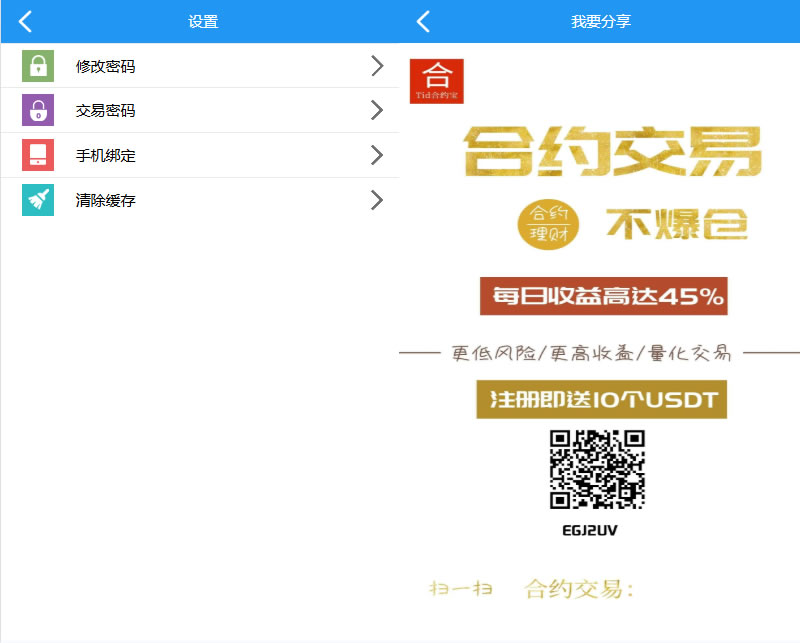Click the invite code EGJ2UV text
Image resolution: width=800 pixels, height=643 pixels.
(x=590, y=530)
